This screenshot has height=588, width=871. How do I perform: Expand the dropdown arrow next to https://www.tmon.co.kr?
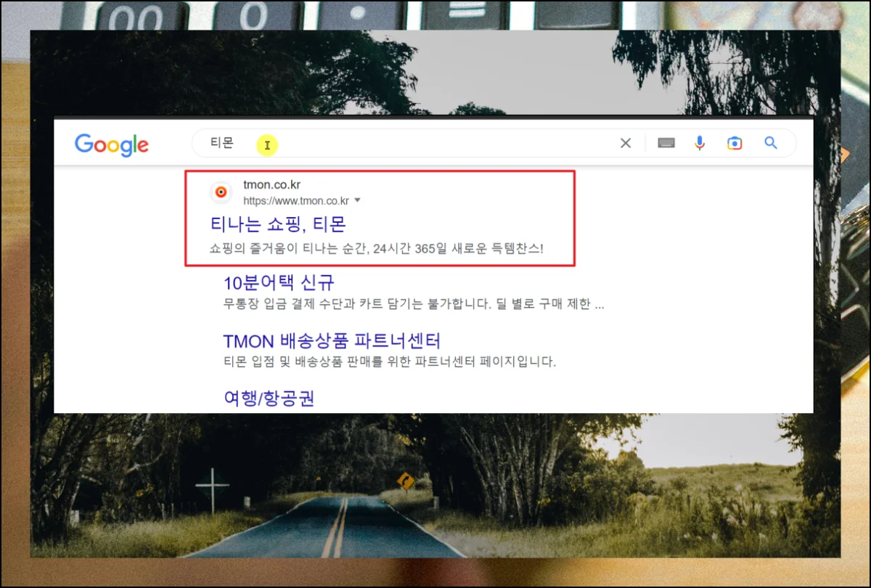pos(357,200)
